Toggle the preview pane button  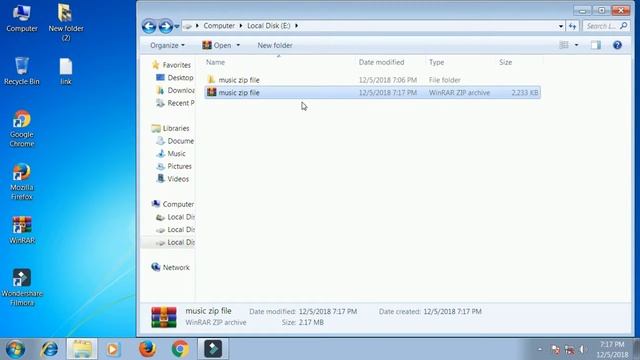point(596,45)
